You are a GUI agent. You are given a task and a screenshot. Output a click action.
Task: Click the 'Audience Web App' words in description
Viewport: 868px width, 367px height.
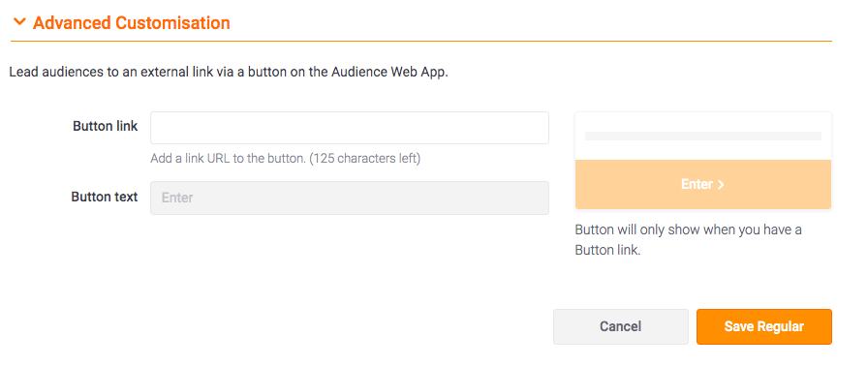[389, 73]
